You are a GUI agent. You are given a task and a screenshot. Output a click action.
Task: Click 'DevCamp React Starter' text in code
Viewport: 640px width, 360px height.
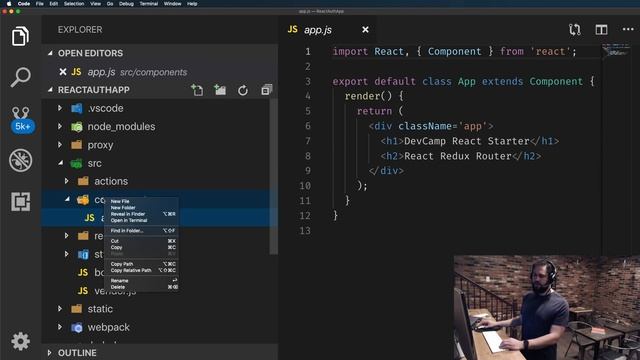(467, 141)
